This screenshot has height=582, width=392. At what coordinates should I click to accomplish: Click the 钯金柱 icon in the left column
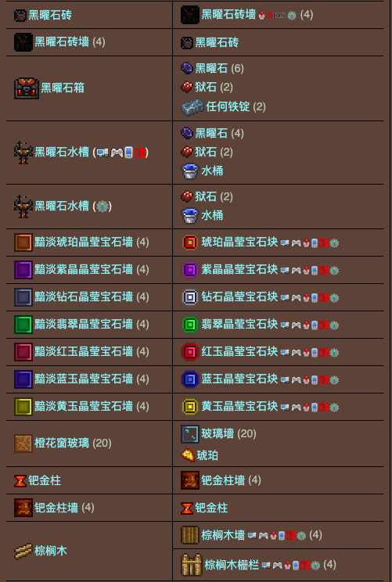pos(20,481)
